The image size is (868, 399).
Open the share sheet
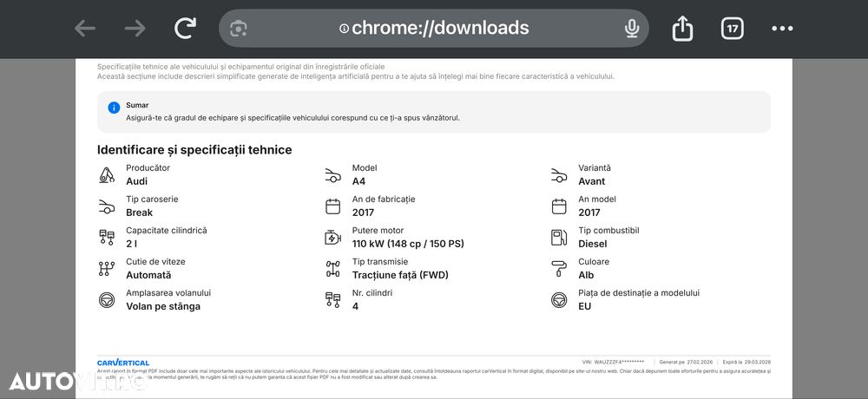(x=682, y=29)
